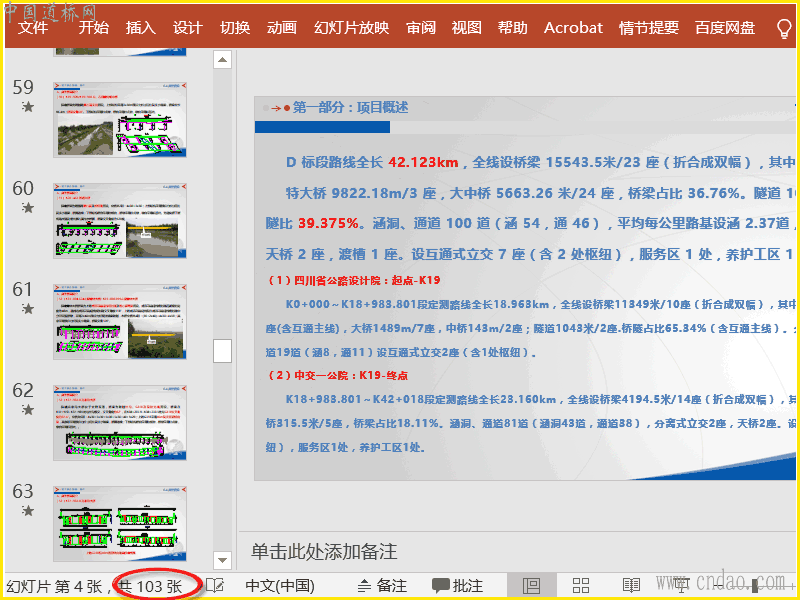
Task: Switch to Slide Sorter view icon
Action: (581, 586)
